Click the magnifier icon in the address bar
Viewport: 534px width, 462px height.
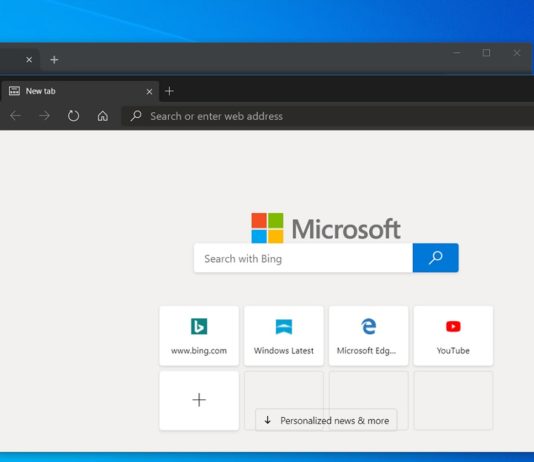coord(136,116)
